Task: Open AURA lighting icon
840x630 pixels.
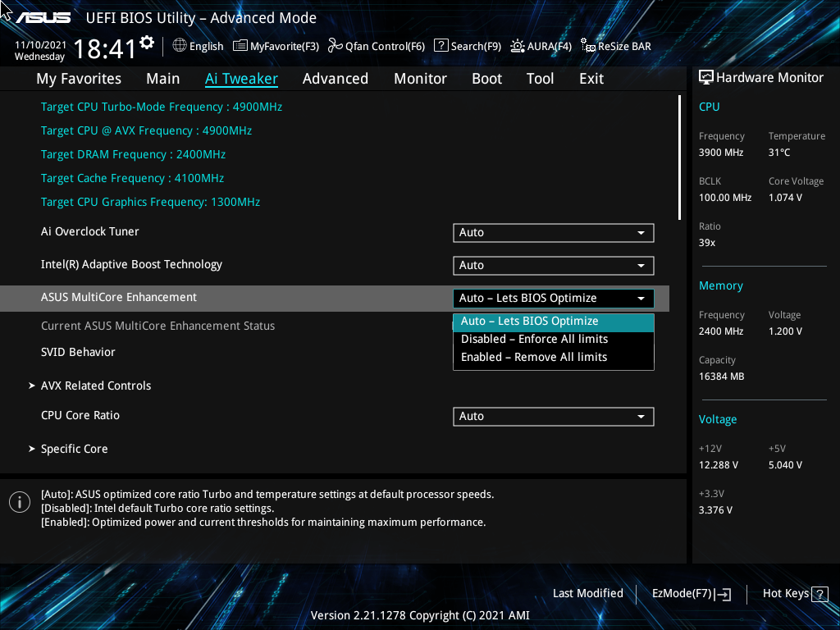Action: click(517, 46)
